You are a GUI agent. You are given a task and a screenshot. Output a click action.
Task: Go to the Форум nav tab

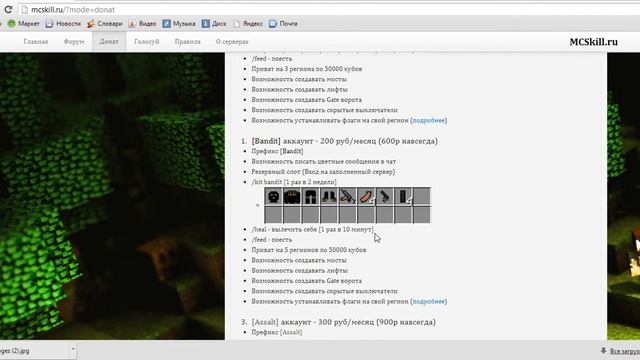tap(74, 42)
